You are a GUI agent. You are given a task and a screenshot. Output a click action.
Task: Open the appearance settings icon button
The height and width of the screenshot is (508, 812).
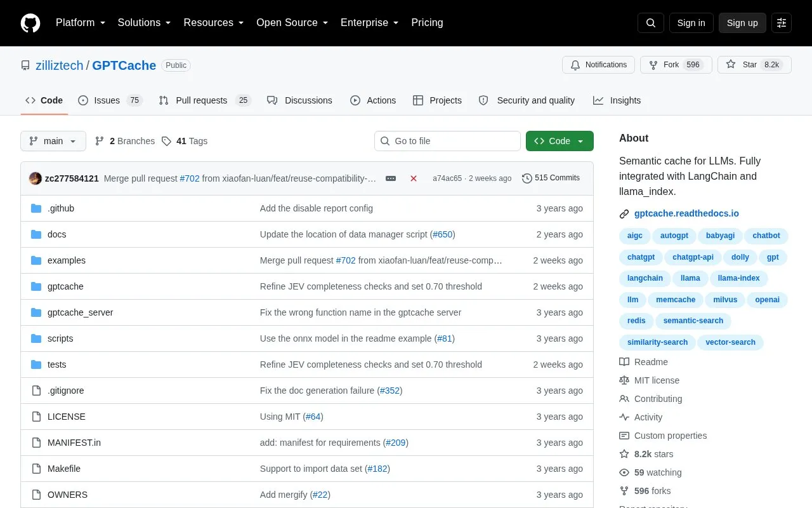click(x=782, y=23)
